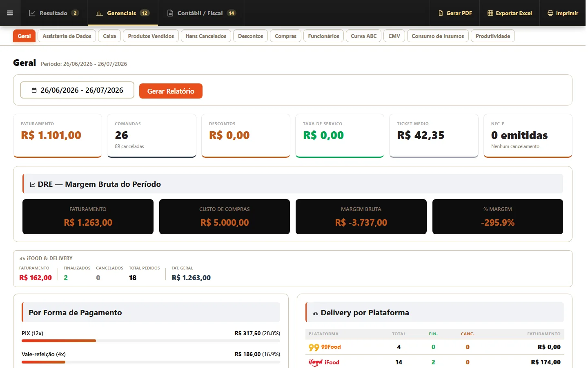The image size is (588, 368).
Task: Click the DRE chart icon
Action: [32, 185]
